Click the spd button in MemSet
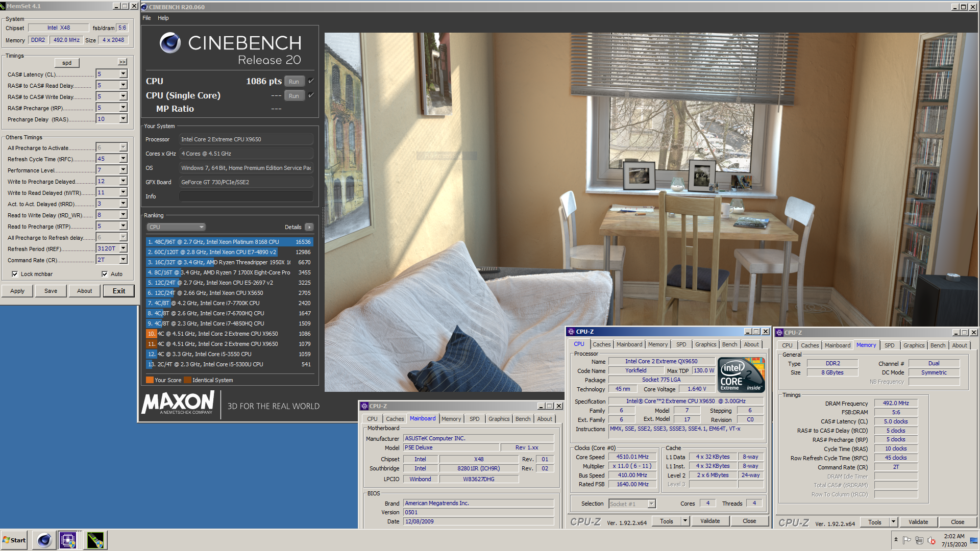This screenshot has width=980, height=551. (67, 63)
